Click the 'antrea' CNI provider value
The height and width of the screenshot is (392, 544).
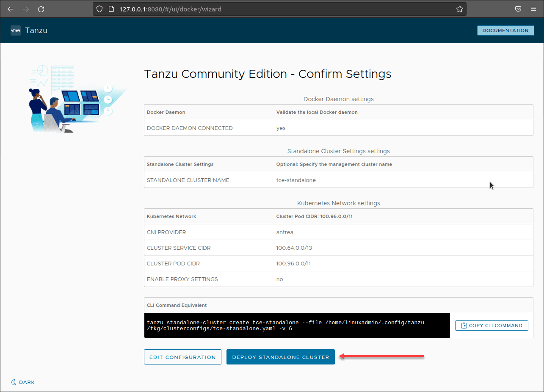point(284,232)
